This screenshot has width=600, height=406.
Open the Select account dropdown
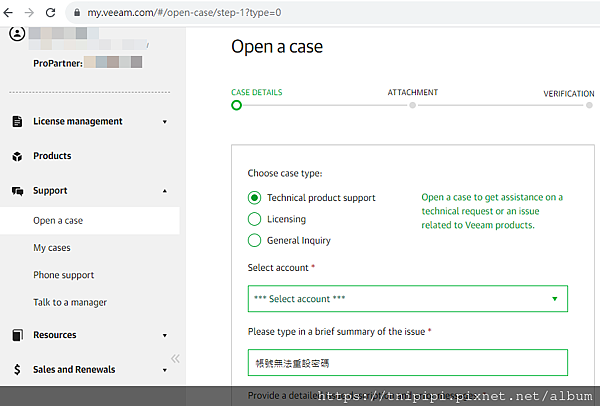pos(408,298)
